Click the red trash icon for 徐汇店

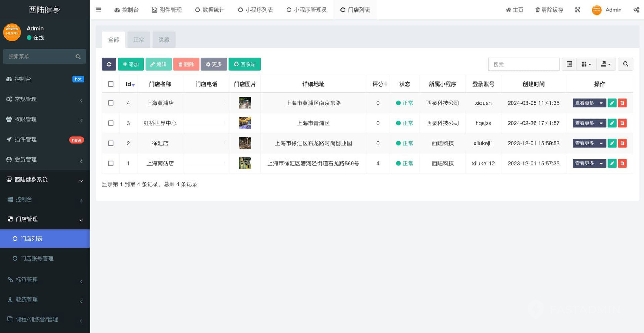622,143
